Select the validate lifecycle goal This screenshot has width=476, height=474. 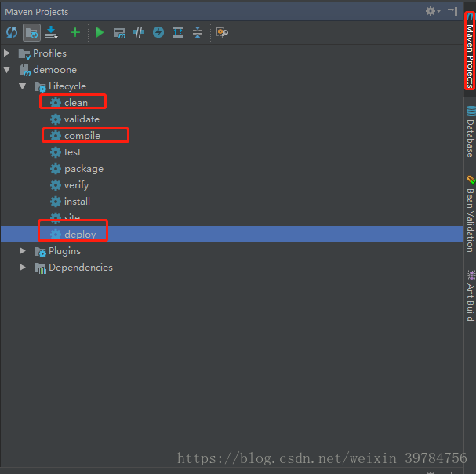point(82,119)
